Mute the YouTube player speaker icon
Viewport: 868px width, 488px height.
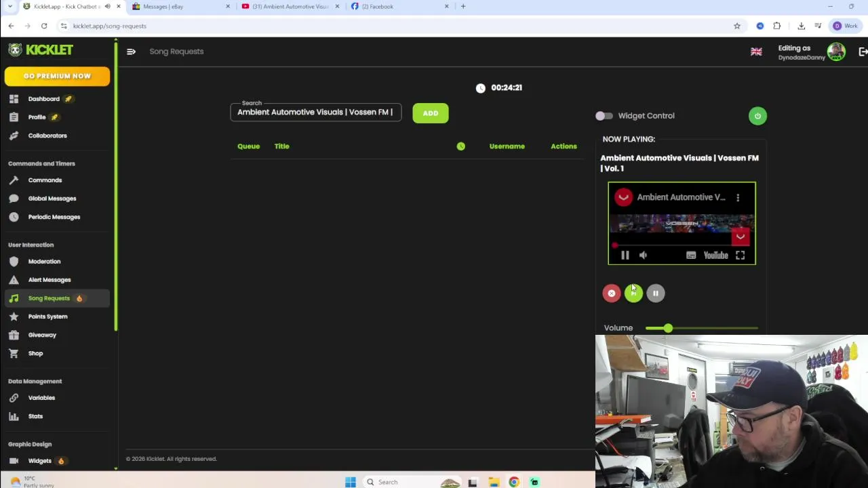(643, 256)
